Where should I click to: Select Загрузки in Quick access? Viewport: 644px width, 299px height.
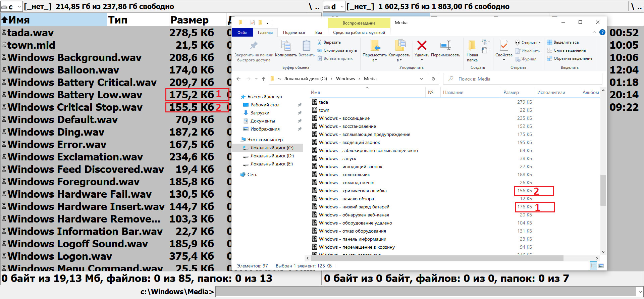click(260, 113)
